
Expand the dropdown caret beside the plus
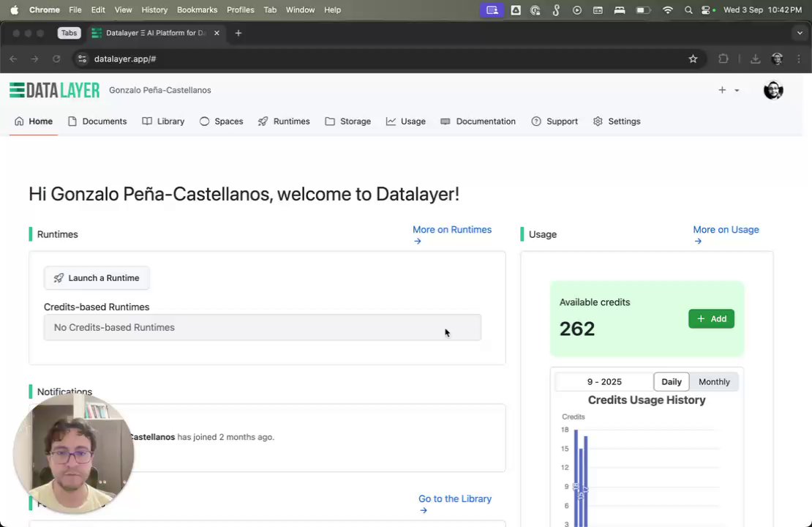pyautogui.click(x=737, y=91)
